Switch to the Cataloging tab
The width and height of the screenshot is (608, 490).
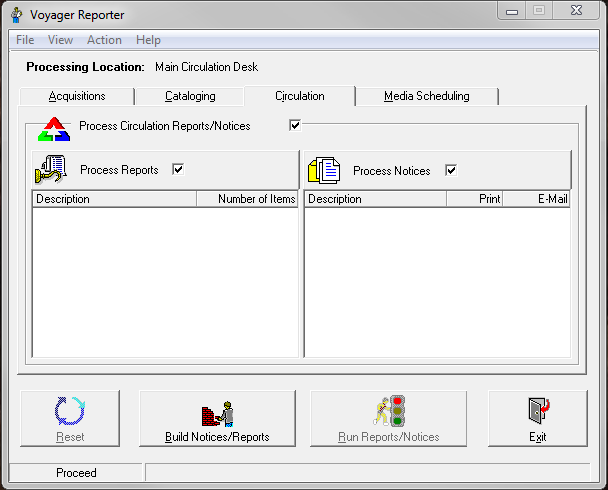coord(190,97)
